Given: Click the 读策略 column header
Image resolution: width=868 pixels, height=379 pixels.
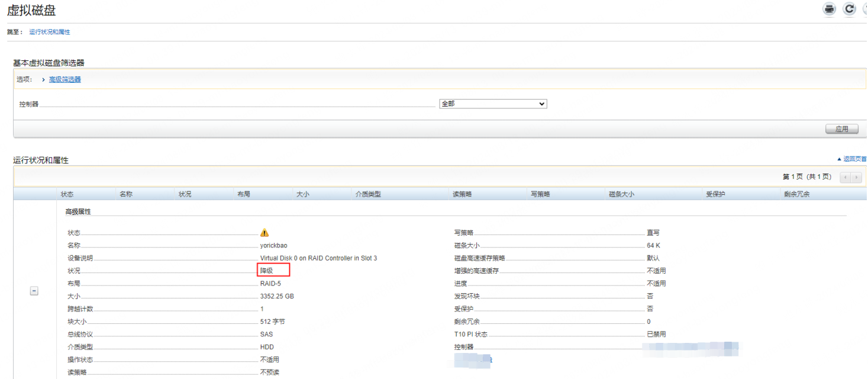Looking at the screenshot, I should tap(462, 194).
